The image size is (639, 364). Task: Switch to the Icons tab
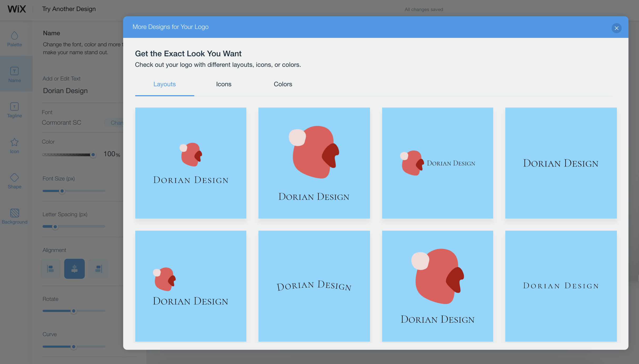coord(224,84)
